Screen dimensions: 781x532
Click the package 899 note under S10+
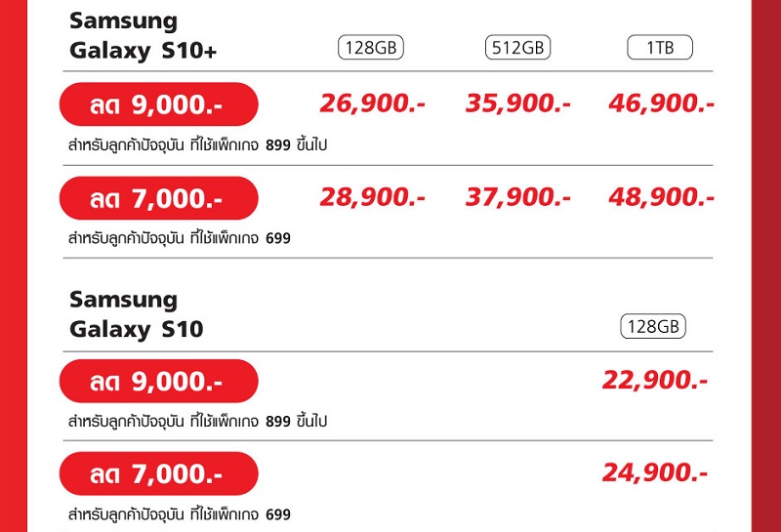[x=198, y=144]
